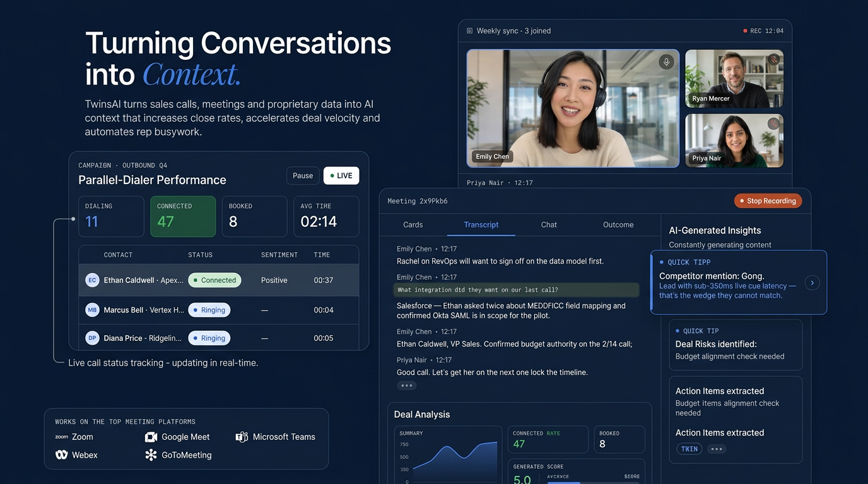This screenshot has height=484, width=868.
Task: Click the Zoom logo icon
Action: [61, 437]
